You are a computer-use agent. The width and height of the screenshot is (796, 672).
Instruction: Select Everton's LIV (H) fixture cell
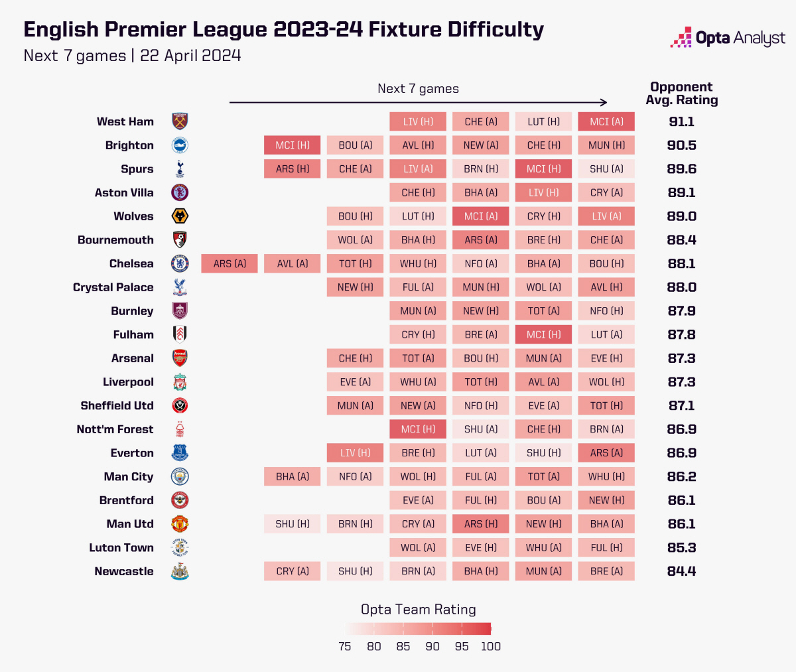[x=355, y=453]
